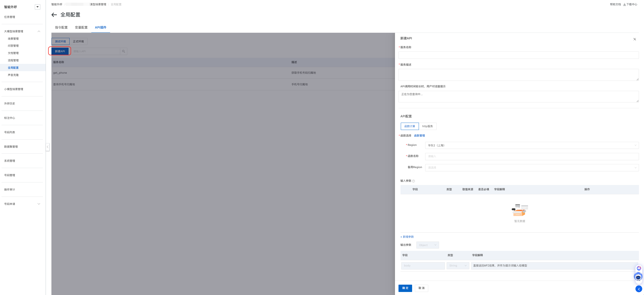644x295 pixels.
Task: Open the 备用Region dropdown
Action: [x=532, y=168]
